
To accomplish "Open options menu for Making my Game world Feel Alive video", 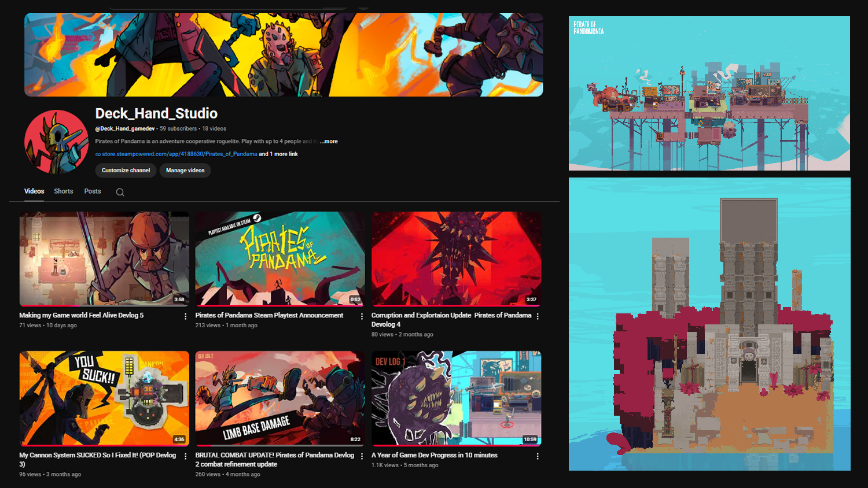I will 186,316.
